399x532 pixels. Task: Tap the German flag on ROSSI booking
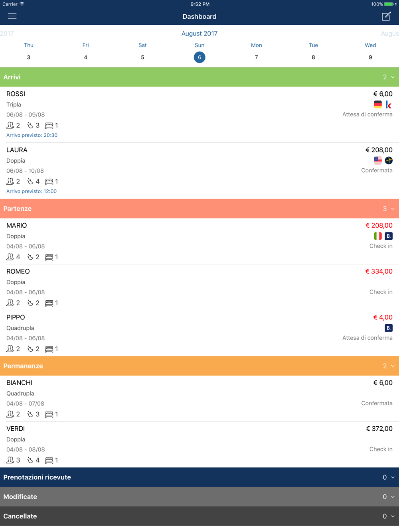coord(378,104)
